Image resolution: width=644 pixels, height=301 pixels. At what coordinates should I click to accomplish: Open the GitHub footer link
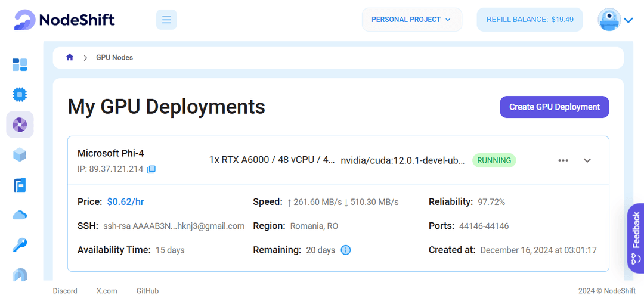[147, 291]
